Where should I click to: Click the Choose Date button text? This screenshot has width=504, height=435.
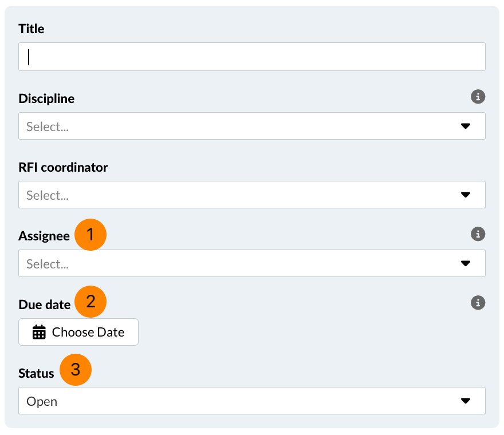click(x=88, y=332)
